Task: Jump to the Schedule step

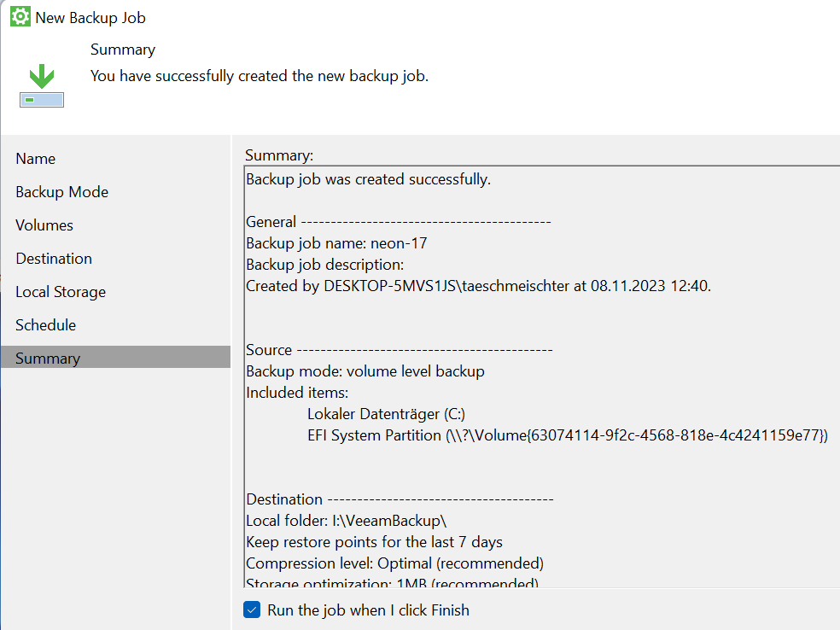Action: (45, 325)
